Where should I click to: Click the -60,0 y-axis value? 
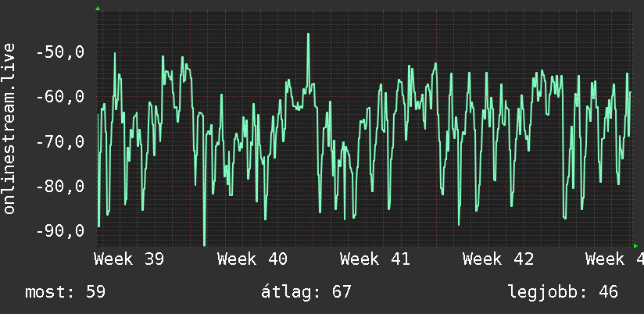(x=60, y=98)
